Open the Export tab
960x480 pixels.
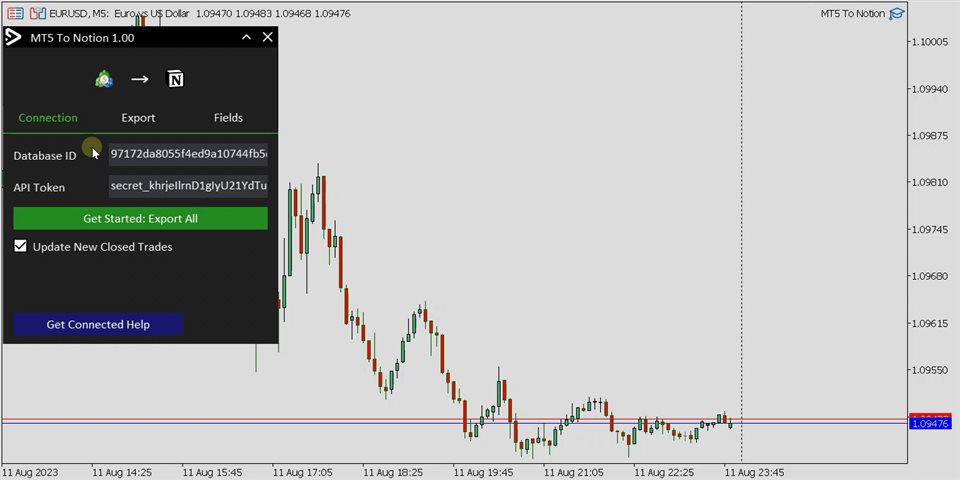pyautogui.click(x=138, y=118)
